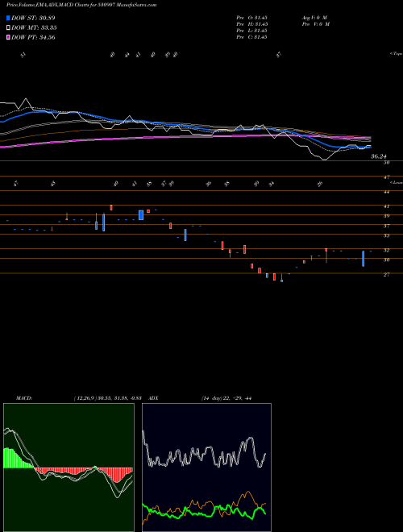Click the blue DOW ST legend swatch
This screenshot has width=403, height=532.
8,18
